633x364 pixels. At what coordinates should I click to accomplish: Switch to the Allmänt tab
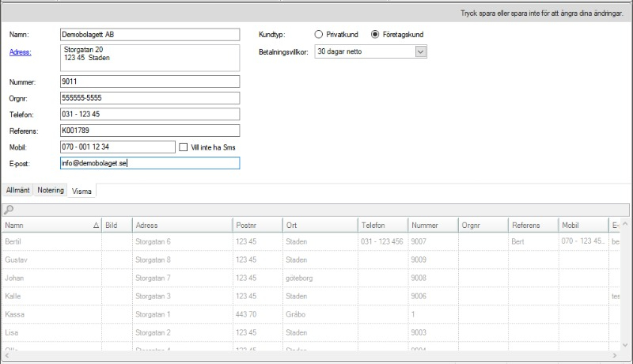click(x=17, y=190)
